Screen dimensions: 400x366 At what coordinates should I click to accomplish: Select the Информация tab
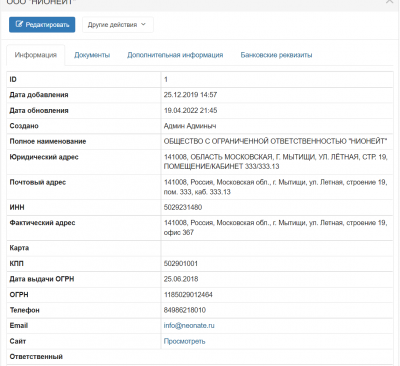36,55
